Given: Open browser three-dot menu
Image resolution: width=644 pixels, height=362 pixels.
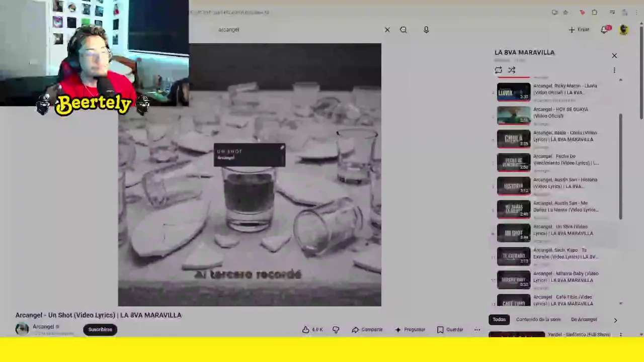Looking at the screenshot, I should pos(637,13).
